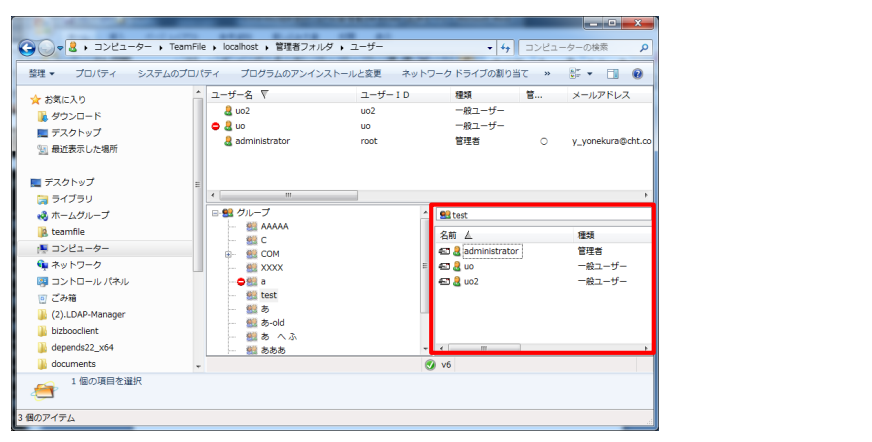Sort members by 種類 column header
This screenshot has width=872, height=442.
[590, 234]
